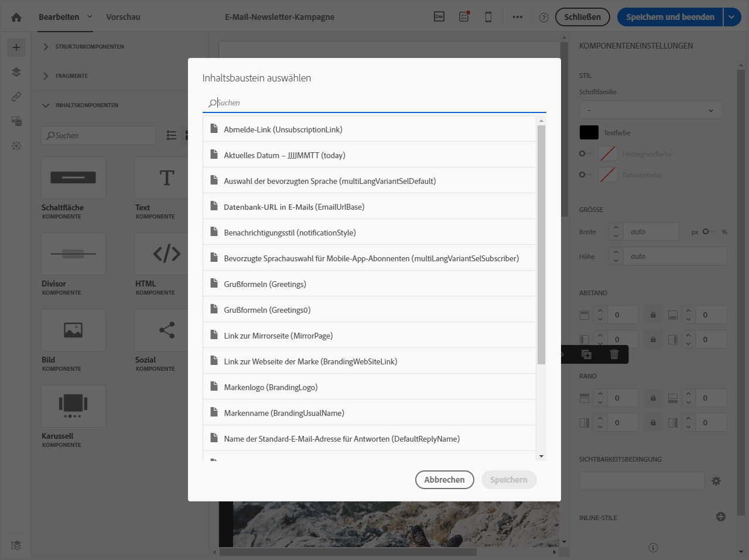The height and width of the screenshot is (560, 749).
Task: Focus the dialog Suchen search field
Action: [x=374, y=103]
